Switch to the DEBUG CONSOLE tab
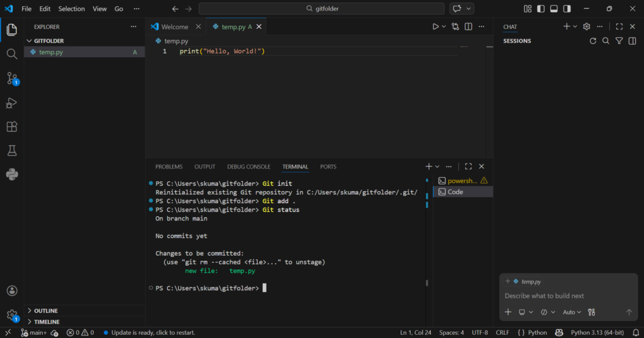This screenshot has height=338, width=644. (x=248, y=166)
